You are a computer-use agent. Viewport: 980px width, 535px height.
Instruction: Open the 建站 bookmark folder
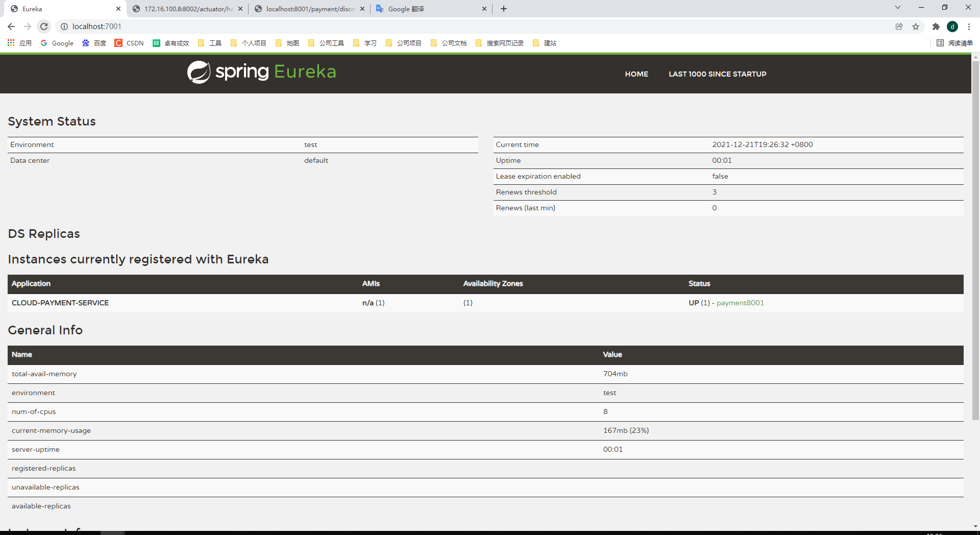click(545, 43)
